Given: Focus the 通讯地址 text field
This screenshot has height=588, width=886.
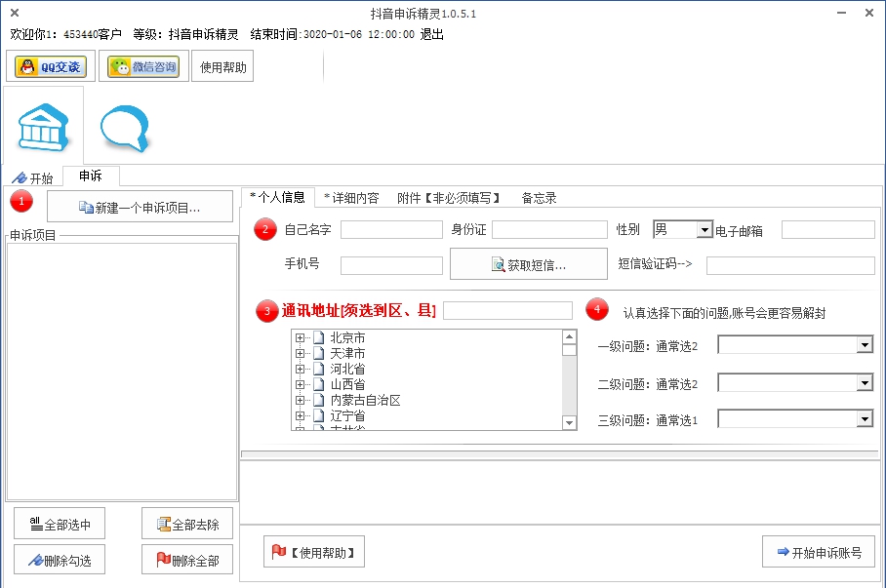Looking at the screenshot, I should click(508, 311).
